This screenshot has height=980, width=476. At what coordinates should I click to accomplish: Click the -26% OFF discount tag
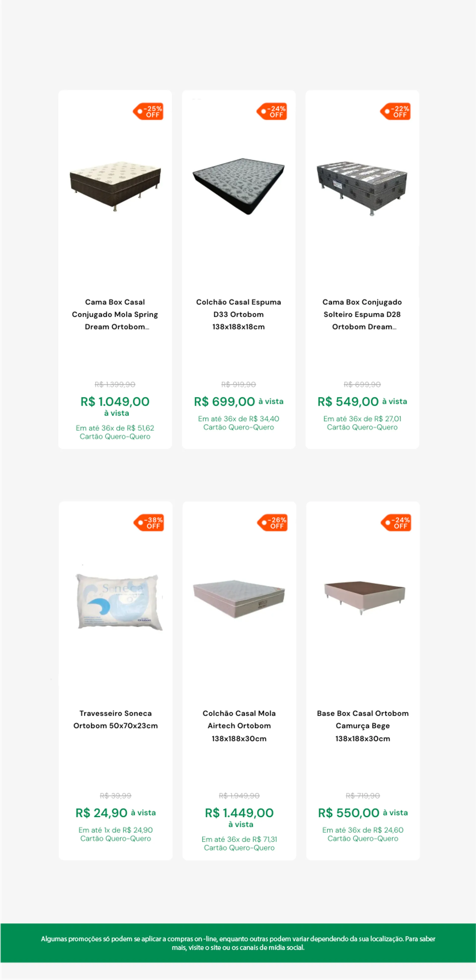272,523
